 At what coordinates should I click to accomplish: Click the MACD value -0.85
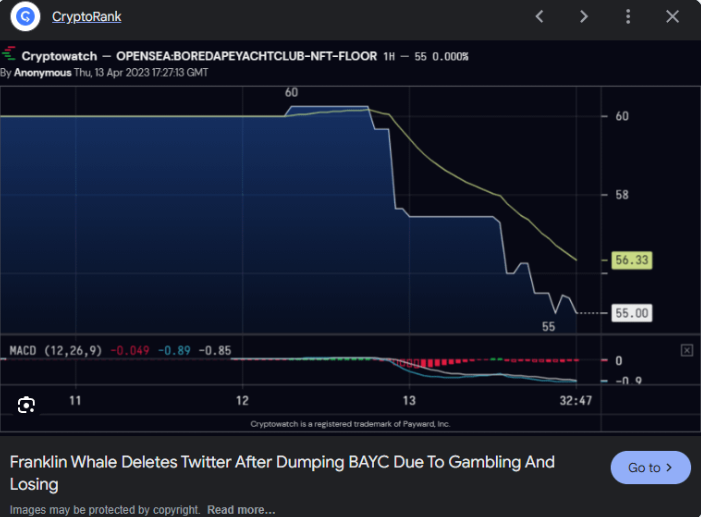(x=215, y=350)
